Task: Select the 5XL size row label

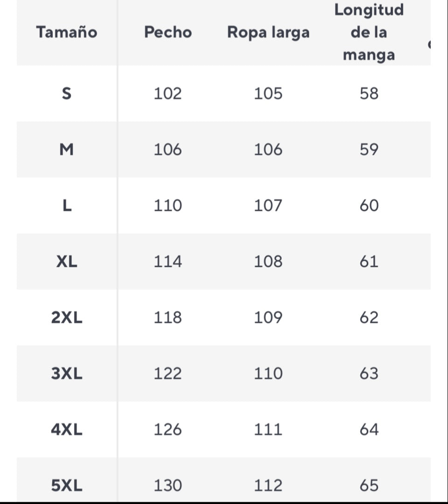Action: [x=67, y=486]
